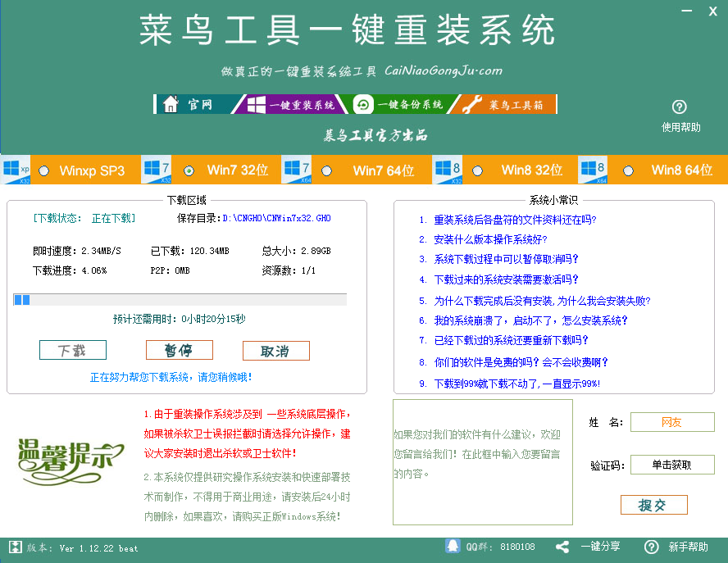Close the application window
Screen dimensions: 728x563
click(x=712, y=11)
